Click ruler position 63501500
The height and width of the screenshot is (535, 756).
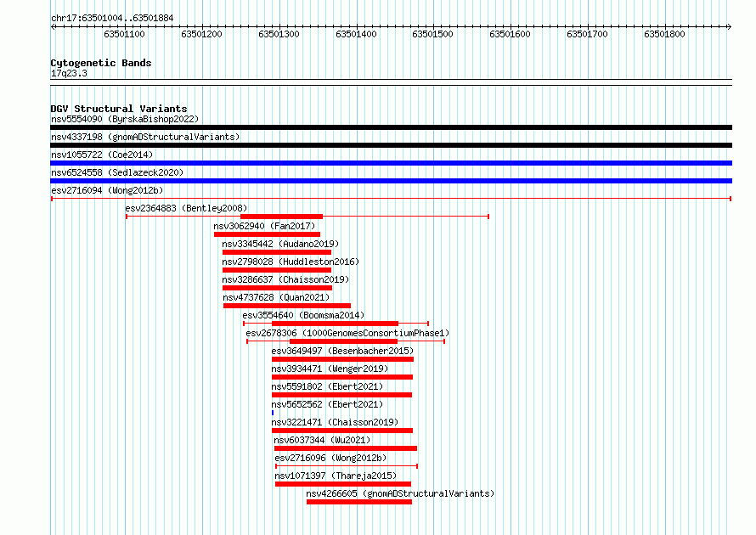tap(433, 34)
